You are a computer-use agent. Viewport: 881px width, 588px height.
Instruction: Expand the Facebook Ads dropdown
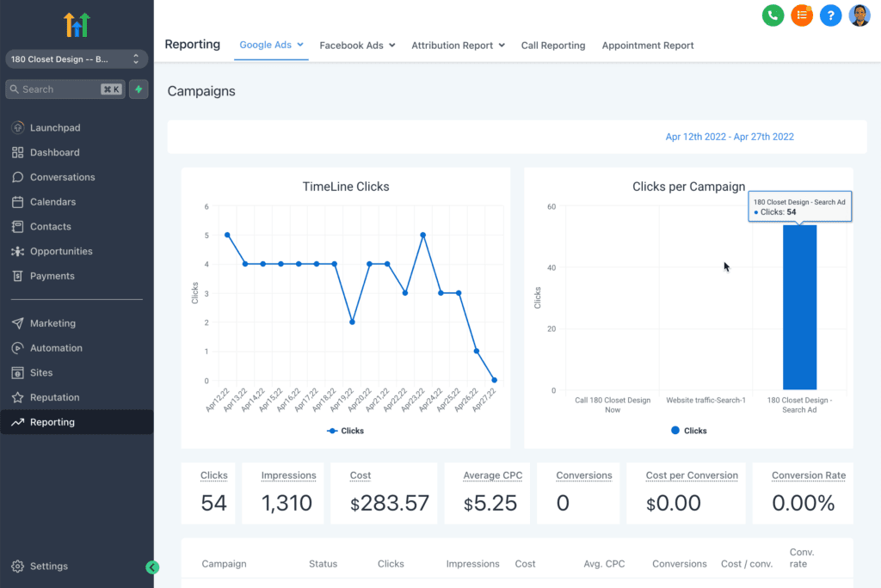357,46
